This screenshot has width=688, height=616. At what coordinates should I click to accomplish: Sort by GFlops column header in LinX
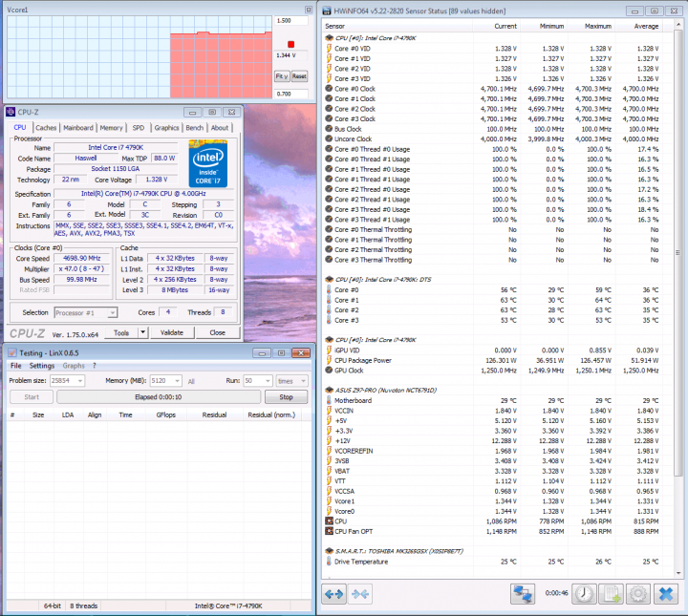[x=166, y=414]
